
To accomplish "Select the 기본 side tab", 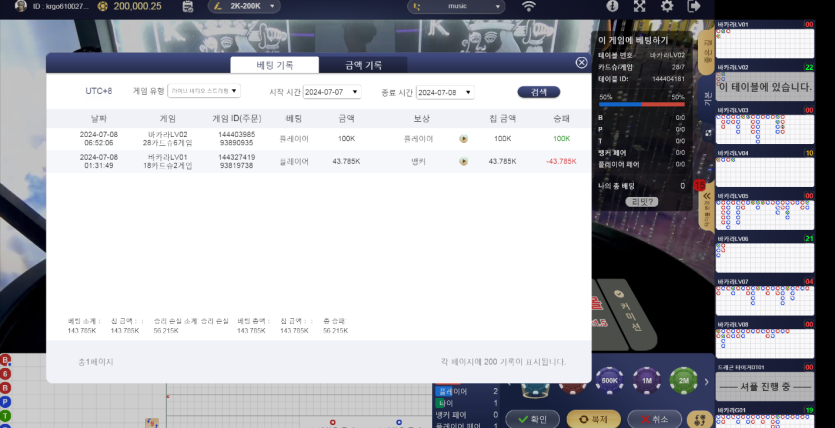I will point(707,98).
